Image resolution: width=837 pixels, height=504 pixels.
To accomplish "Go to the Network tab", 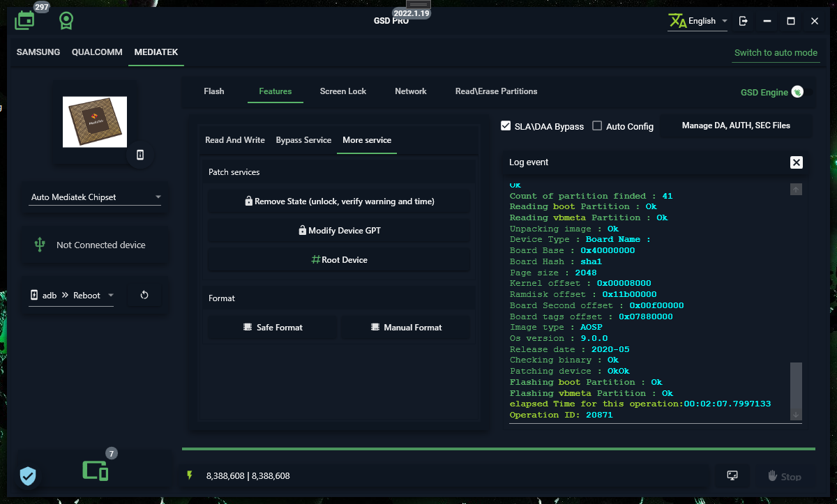I will pos(411,91).
